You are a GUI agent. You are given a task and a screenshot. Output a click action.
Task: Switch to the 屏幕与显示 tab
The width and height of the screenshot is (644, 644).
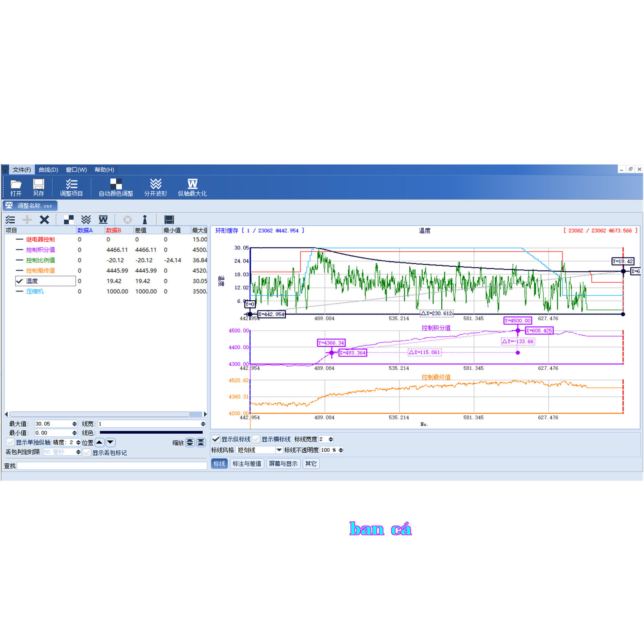pos(283,464)
